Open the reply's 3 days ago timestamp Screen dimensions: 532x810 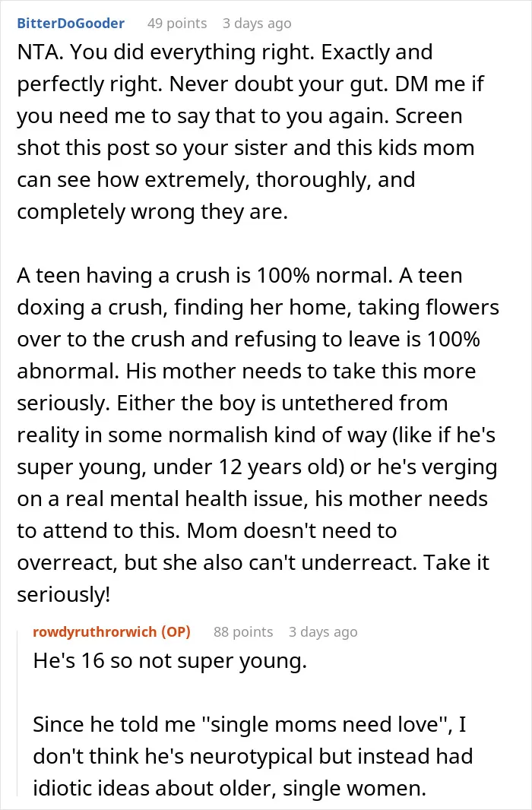tap(323, 631)
